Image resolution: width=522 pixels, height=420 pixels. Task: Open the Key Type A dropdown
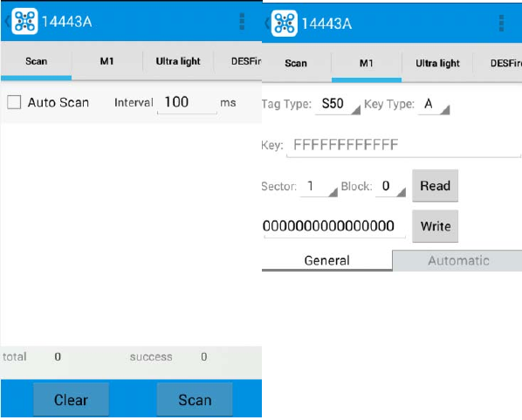(x=434, y=104)
